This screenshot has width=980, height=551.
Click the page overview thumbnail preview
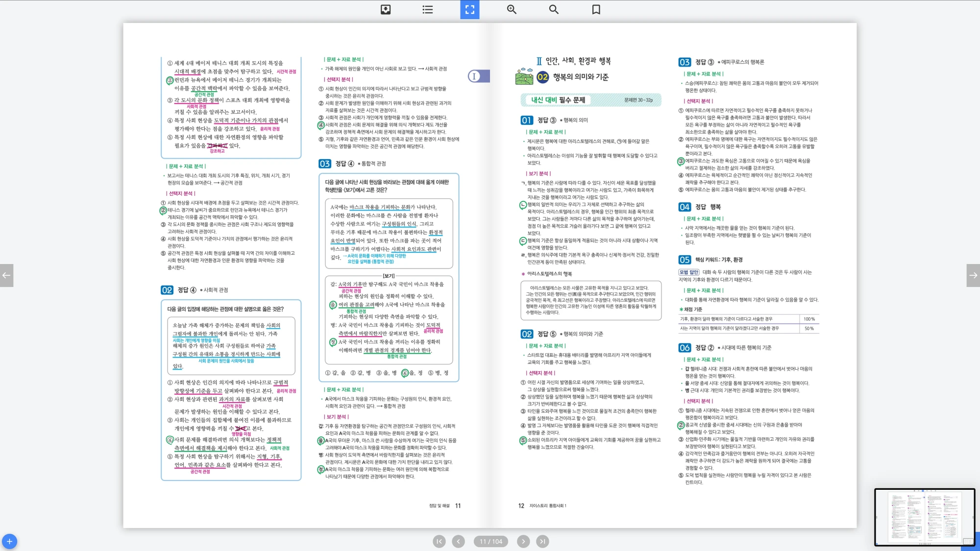pos(924,517)
